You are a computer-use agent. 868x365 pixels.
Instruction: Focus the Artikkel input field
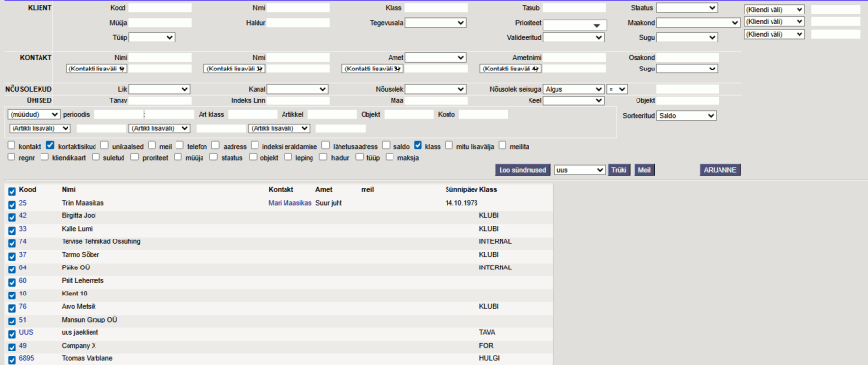tap(332, 114)
